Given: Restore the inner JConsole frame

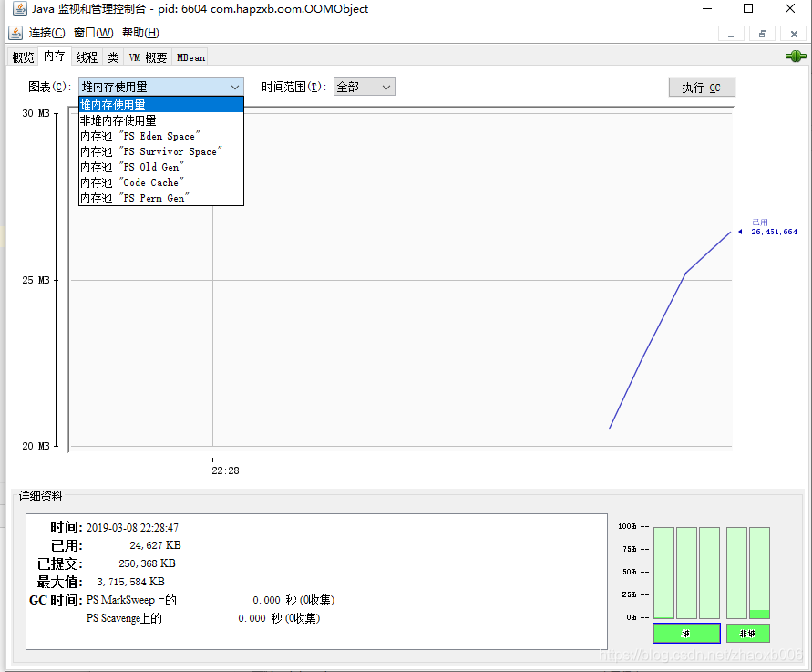Looking at the screenshot, I should [x=762, y=34].
